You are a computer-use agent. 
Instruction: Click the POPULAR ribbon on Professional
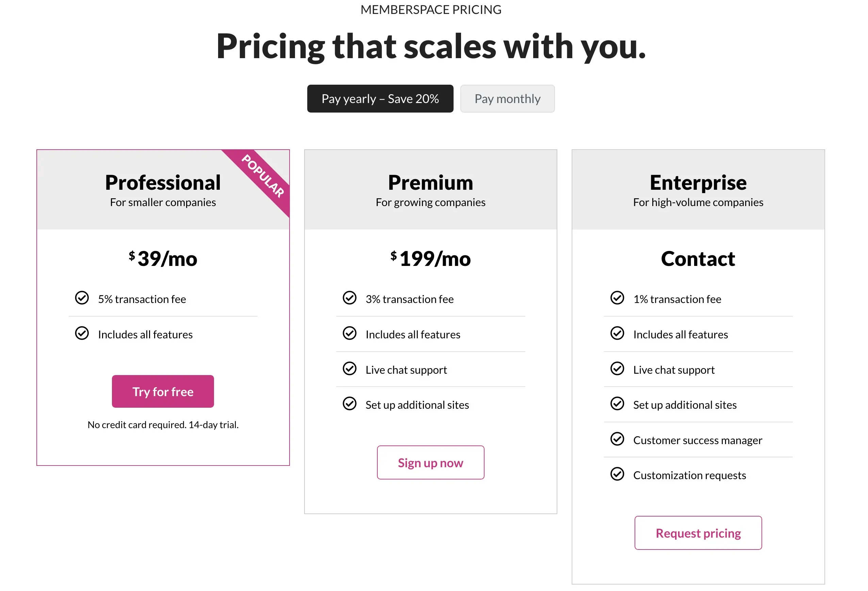[x=263, y=176]
